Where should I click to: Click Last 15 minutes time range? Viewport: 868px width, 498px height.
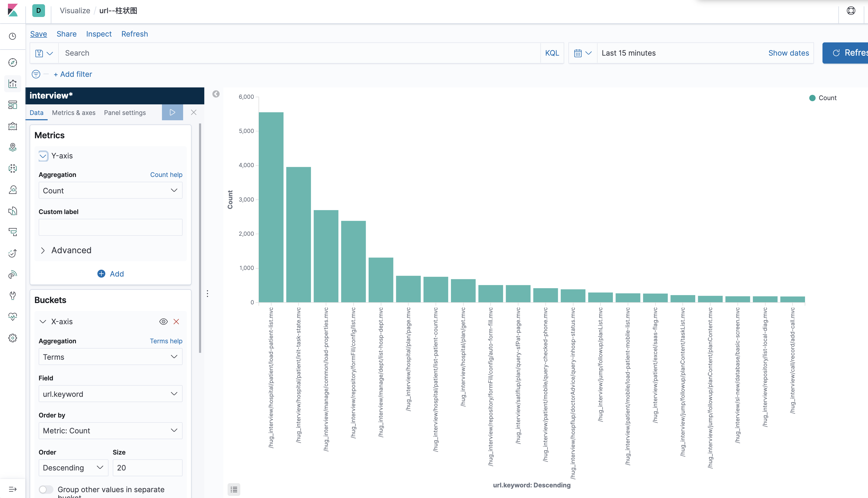click(629, 53)
